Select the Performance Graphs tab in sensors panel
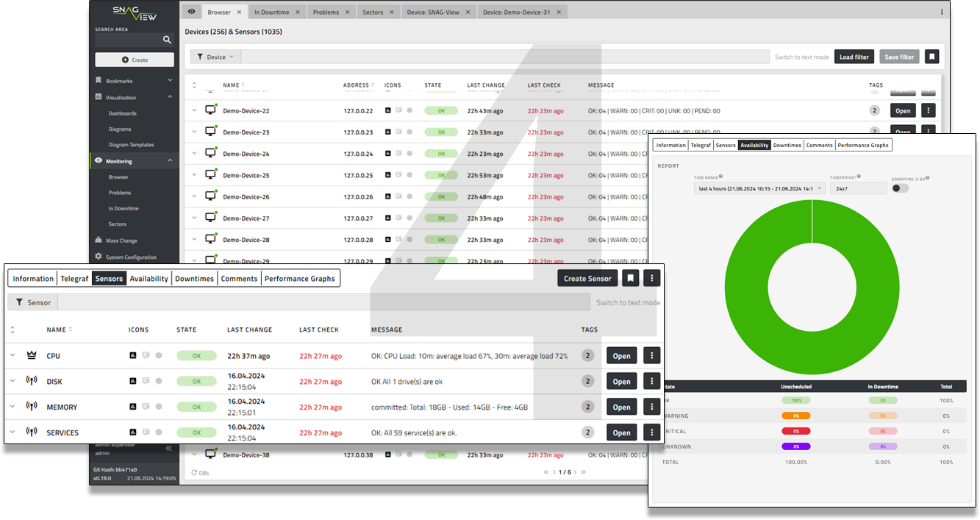The height and width of the screenshot is (520, 980). pyautogui.click(x=300, y=279)
